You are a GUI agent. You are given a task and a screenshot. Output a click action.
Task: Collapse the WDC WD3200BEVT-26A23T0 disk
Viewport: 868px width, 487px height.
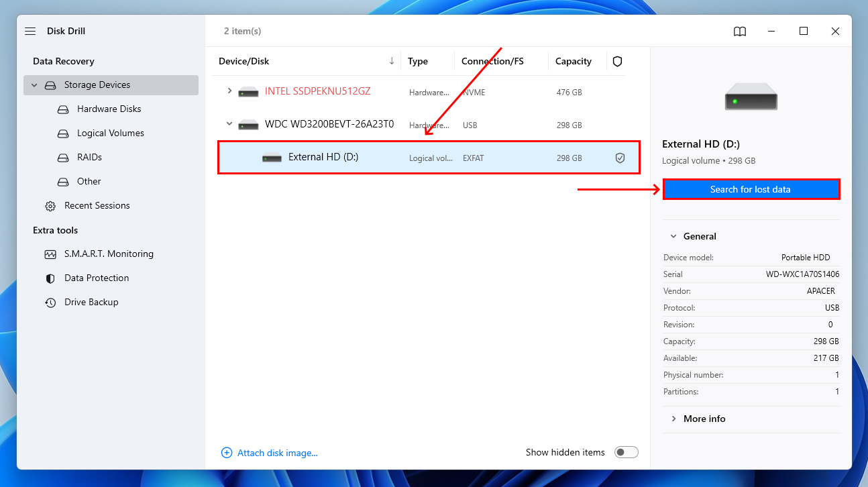pos(229,124)
